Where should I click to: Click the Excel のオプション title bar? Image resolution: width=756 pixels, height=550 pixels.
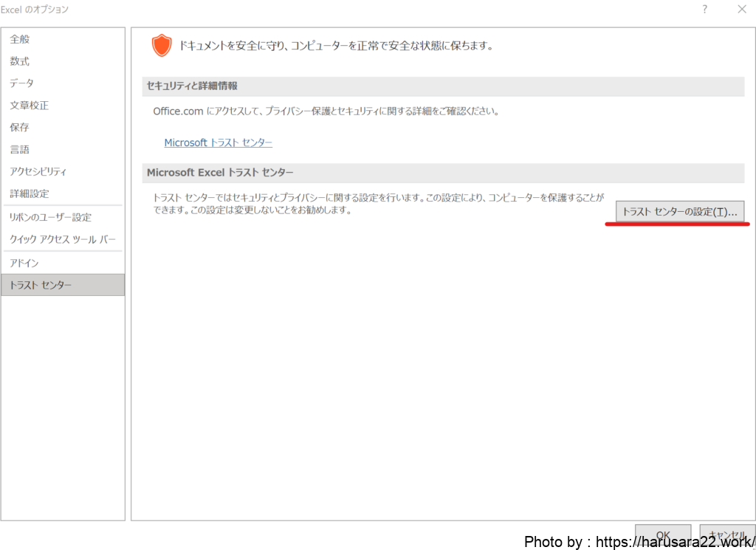(295, 10)
